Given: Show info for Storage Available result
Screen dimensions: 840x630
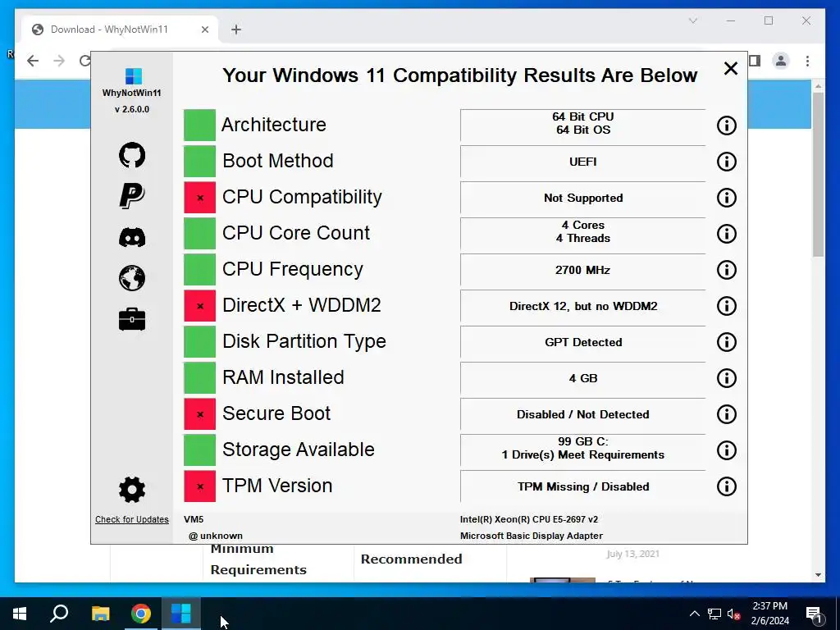Looking at the screenshot, I should 727,450.
